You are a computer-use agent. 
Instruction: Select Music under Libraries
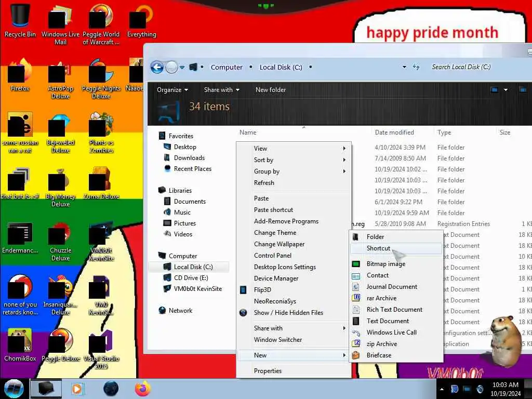coord(182,212)
